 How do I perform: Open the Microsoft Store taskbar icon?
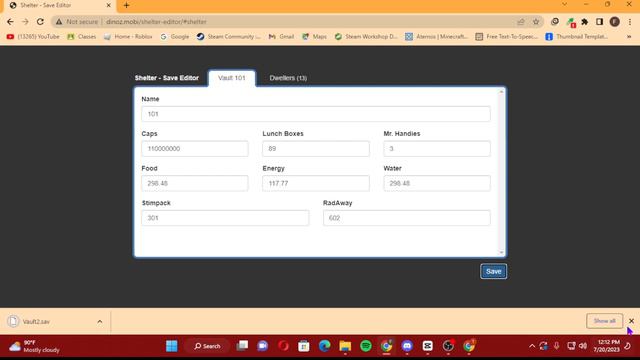click(304, 346)
